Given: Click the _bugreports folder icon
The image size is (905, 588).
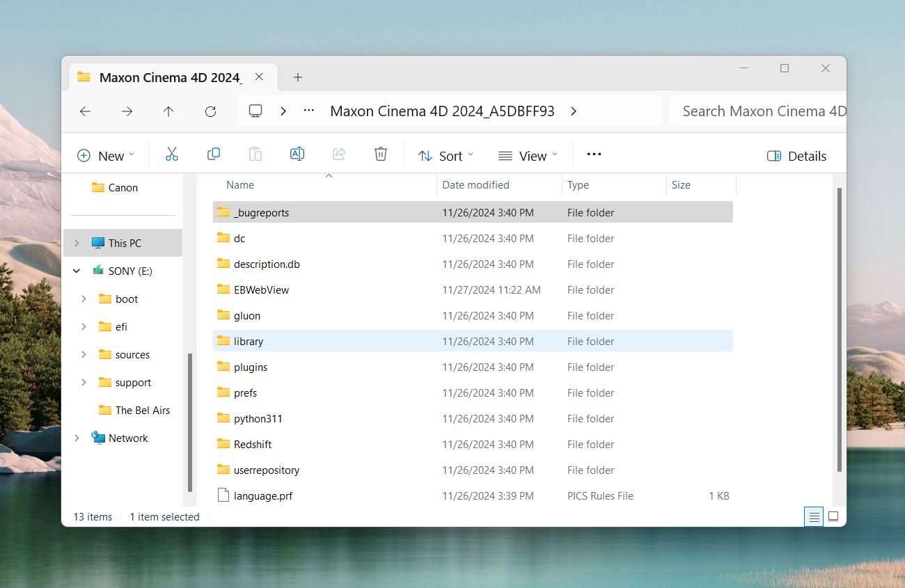Looking at the screenshot, I should point(223,212).
